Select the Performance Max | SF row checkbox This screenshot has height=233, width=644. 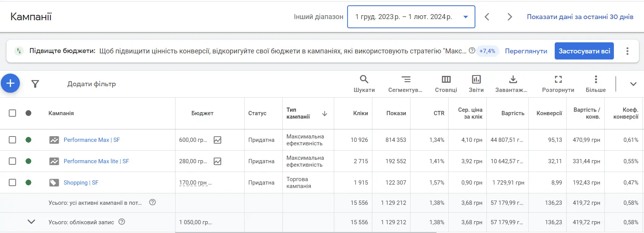pyautogui.click(x=13, y=140)
